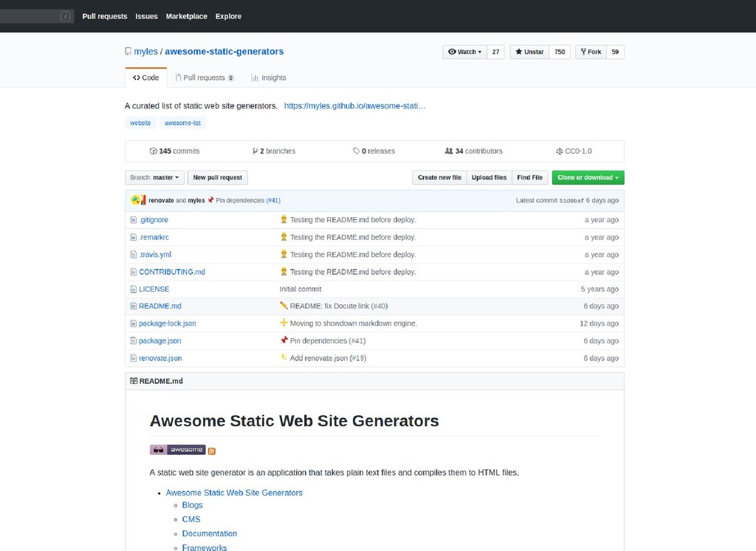Click the .travis.yml file icon

click(134, 255)
